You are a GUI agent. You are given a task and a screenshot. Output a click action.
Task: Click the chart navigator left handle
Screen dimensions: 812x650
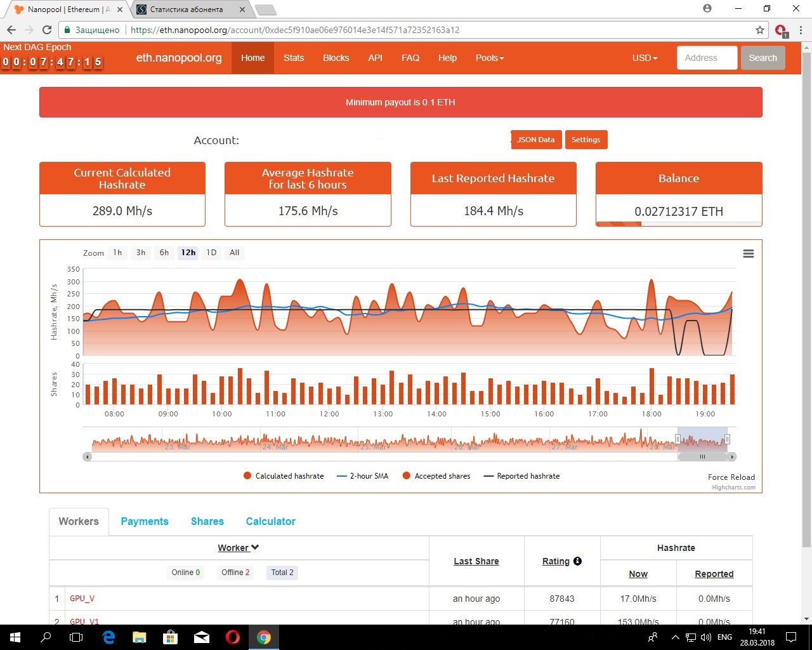pyautogui.click(x=678, y=439)
